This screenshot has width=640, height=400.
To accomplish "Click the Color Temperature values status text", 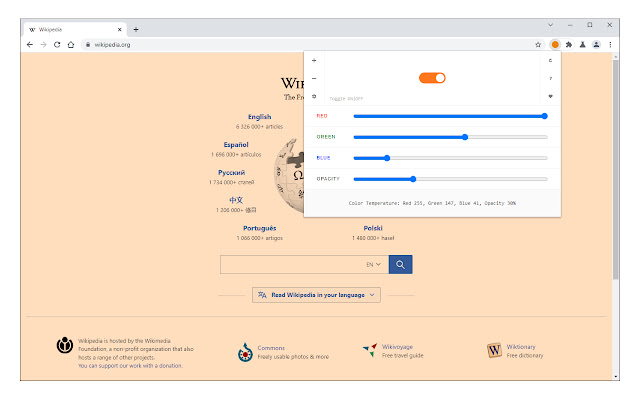I will [x=432, y=203].
